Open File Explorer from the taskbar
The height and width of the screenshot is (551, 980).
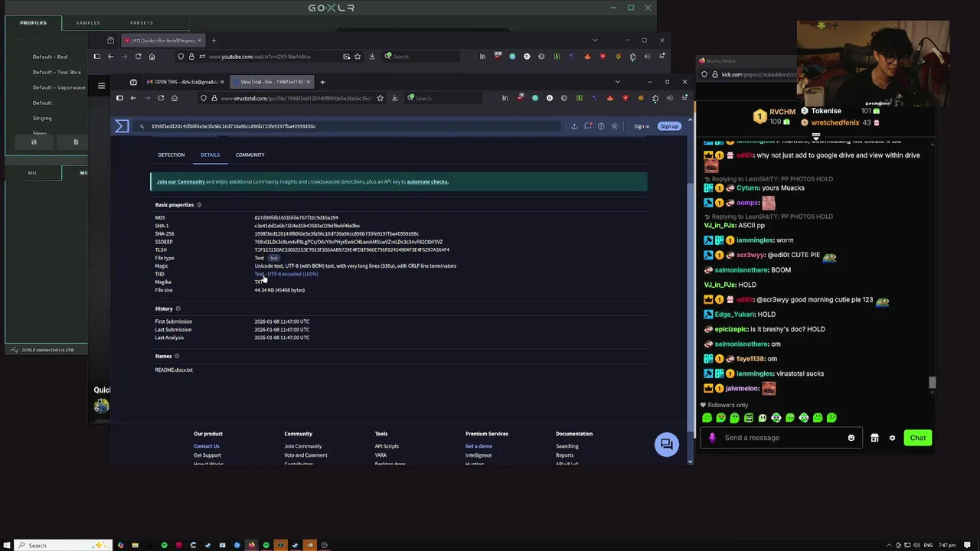135,545
